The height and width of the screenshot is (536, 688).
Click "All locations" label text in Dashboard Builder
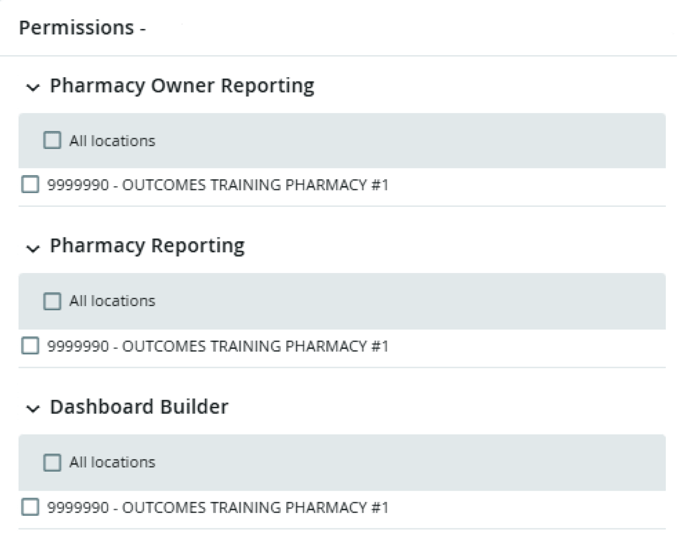coord(112,462)
